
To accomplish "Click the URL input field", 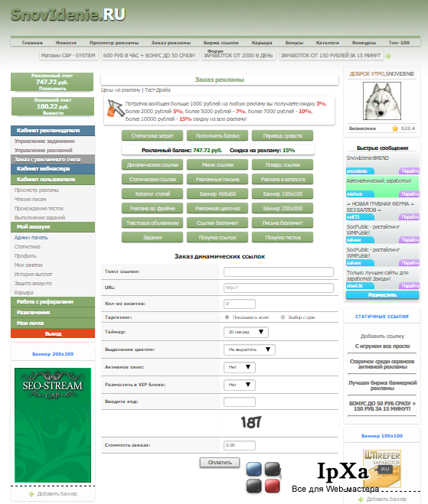I will [279, 288].
